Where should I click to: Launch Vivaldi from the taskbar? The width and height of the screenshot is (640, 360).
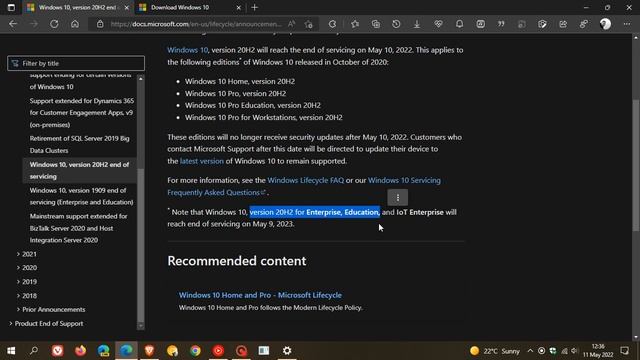[58, 351]
